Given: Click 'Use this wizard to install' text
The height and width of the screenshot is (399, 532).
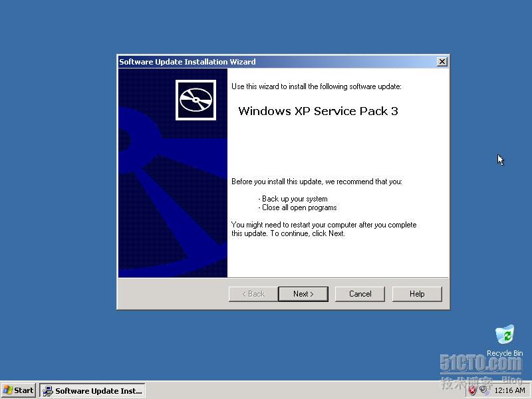Looking at the screenshot, I should tap(317, 86).
